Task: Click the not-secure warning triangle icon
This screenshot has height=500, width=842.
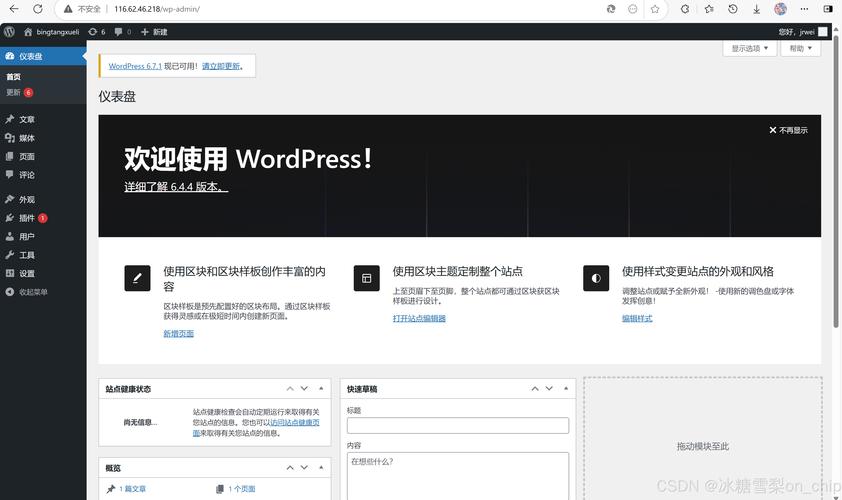Action: (68, 9)
